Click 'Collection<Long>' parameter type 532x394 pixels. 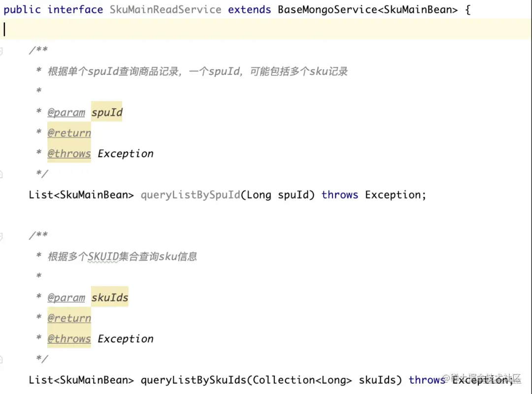[x=302, y=380]
